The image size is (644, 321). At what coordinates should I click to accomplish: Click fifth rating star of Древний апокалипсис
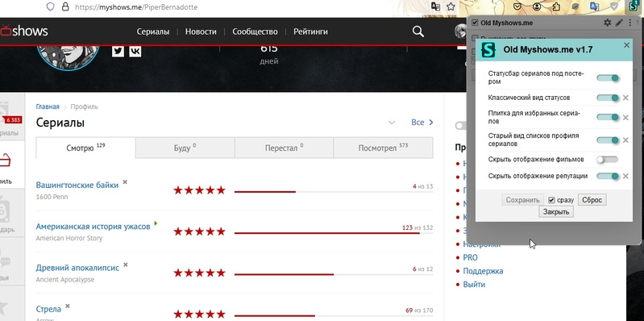tap(221, 273)
